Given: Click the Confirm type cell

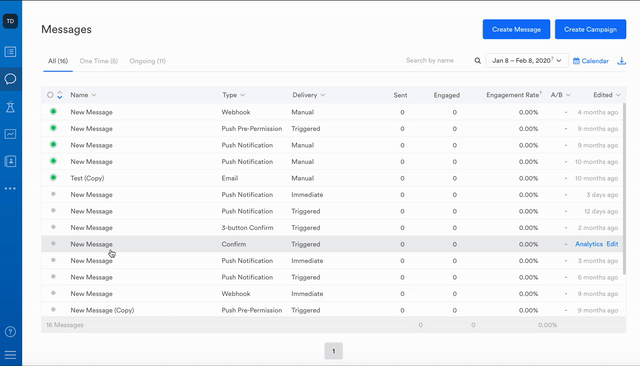Looking at the screenshot, I should (x=234, y=244).
